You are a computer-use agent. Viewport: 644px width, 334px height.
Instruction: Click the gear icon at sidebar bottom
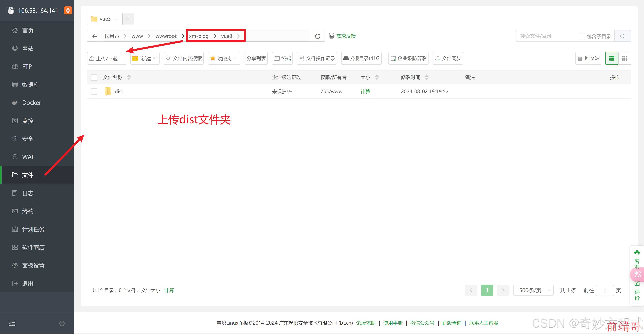point(62,323)
